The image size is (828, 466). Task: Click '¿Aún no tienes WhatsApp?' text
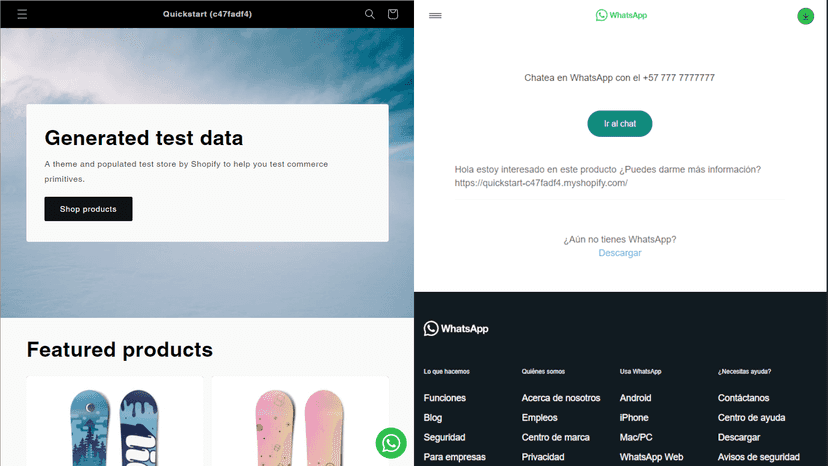click(619, 239)
